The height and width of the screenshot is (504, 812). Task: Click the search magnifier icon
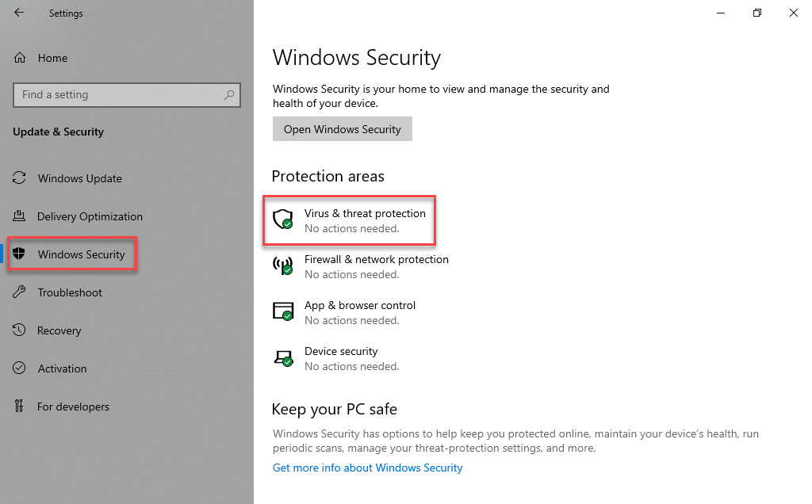[229, 95]
